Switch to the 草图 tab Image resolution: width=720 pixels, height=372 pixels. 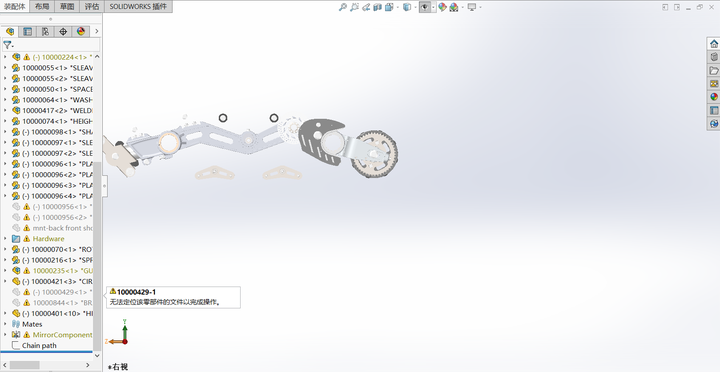[x=67, y=6]
